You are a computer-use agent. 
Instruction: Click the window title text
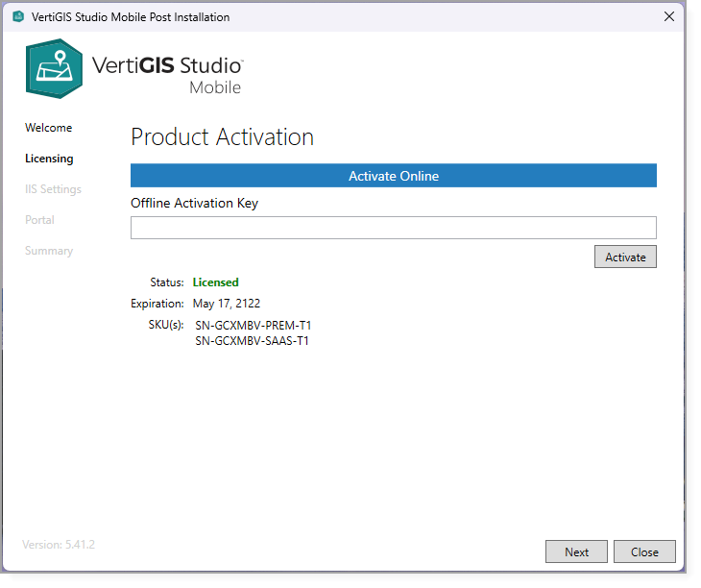pos(131,17)
